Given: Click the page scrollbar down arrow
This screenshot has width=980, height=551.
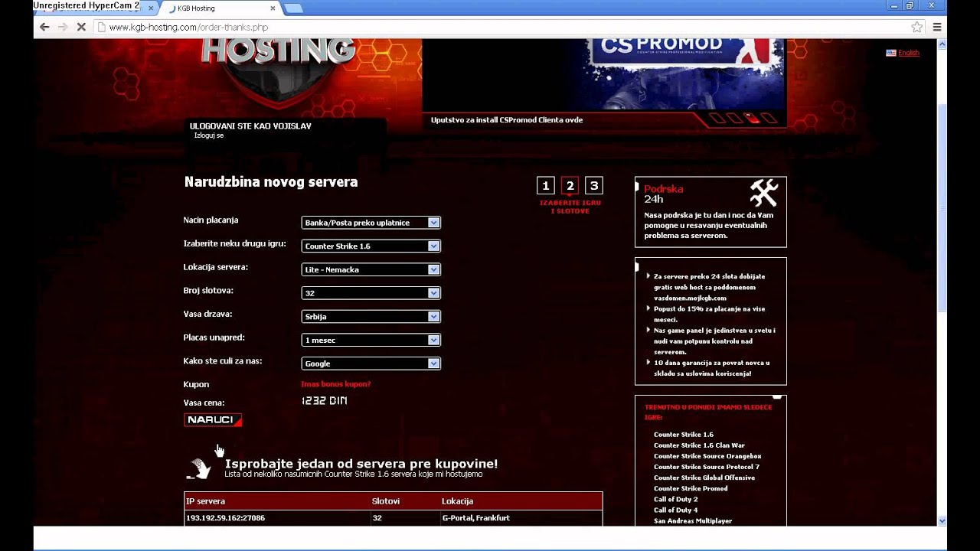Looking at the screenshot, I should [942, 520].
